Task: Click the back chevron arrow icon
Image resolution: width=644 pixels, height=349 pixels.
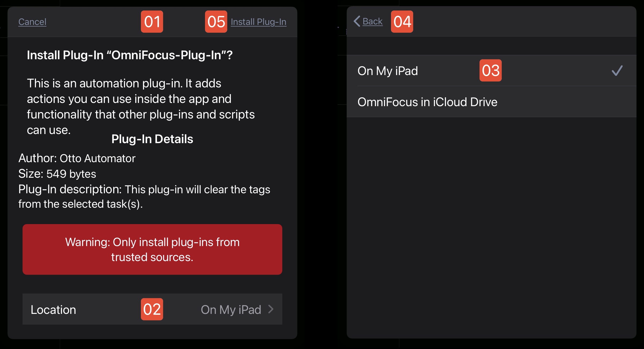Action: pyautogui.click(x=357, y=21)
